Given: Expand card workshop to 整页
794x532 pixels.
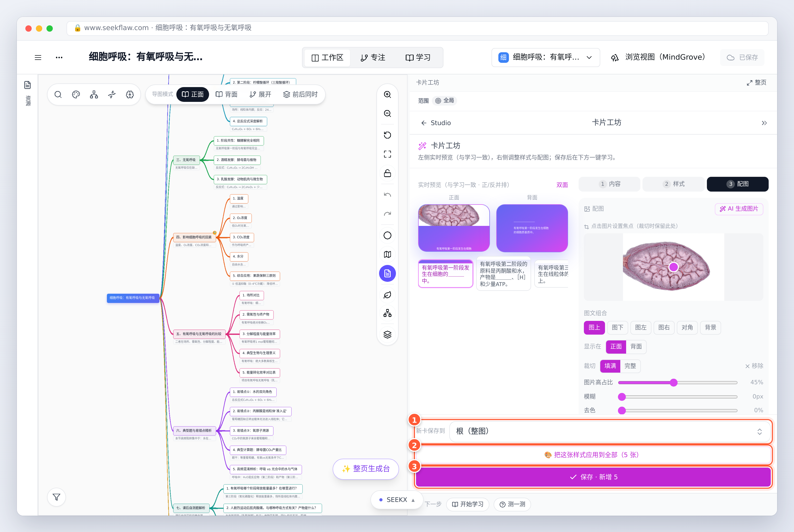Looking at the screenshot, I should tap(756, 82).
